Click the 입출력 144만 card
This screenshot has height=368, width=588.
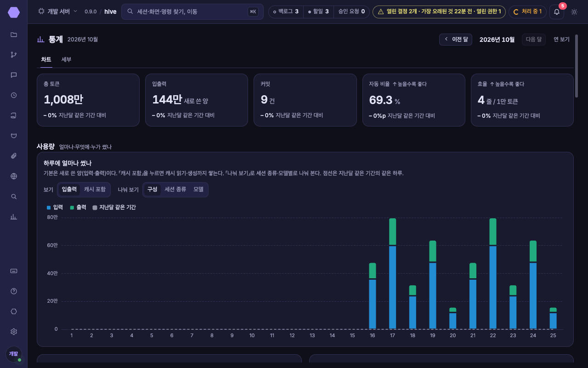pos(197,100)
